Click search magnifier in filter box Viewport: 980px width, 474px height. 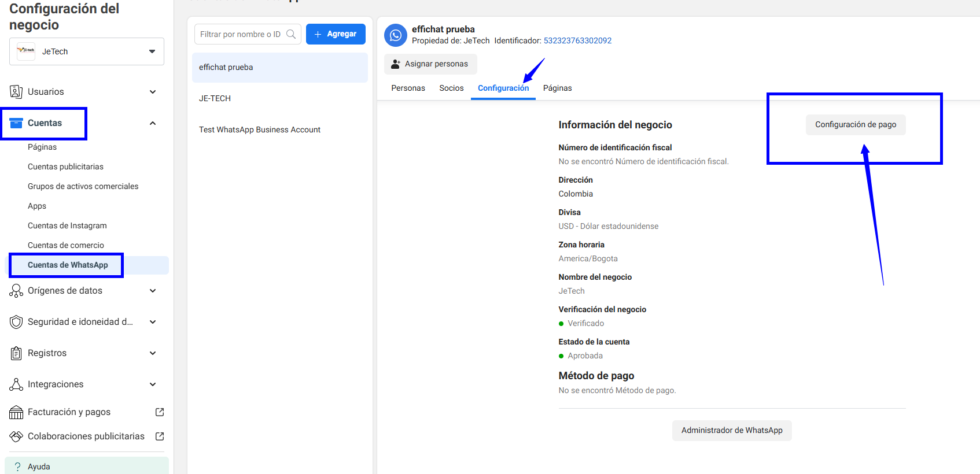coord(291,34)
